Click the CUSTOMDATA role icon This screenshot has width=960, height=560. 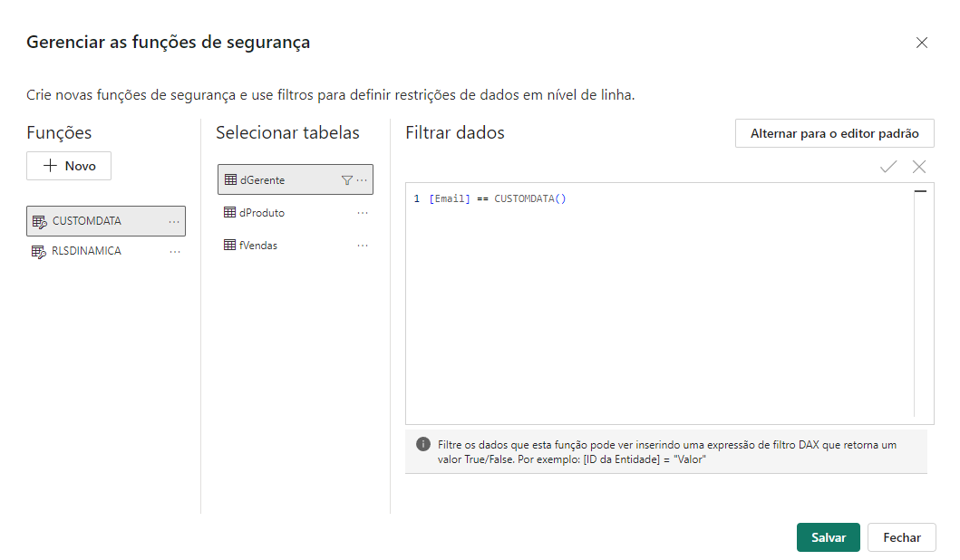39,221
